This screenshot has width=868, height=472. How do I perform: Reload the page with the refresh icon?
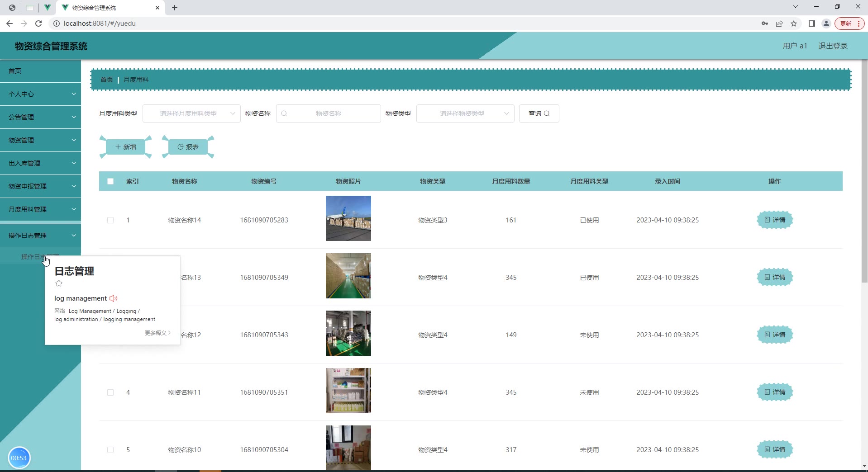(38, 24)
